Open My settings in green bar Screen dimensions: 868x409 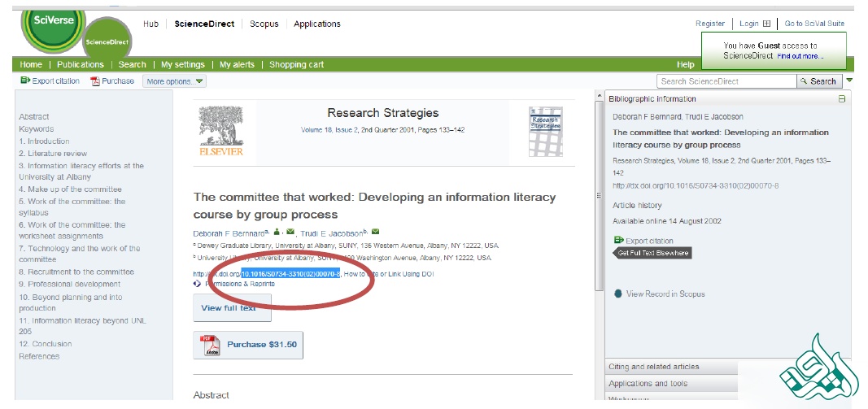click(183, 65)
